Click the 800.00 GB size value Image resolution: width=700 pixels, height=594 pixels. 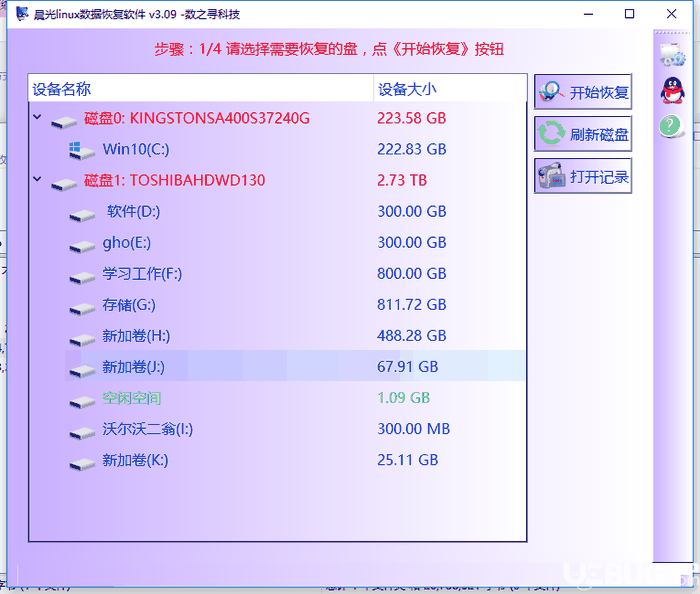click(412, 274)
